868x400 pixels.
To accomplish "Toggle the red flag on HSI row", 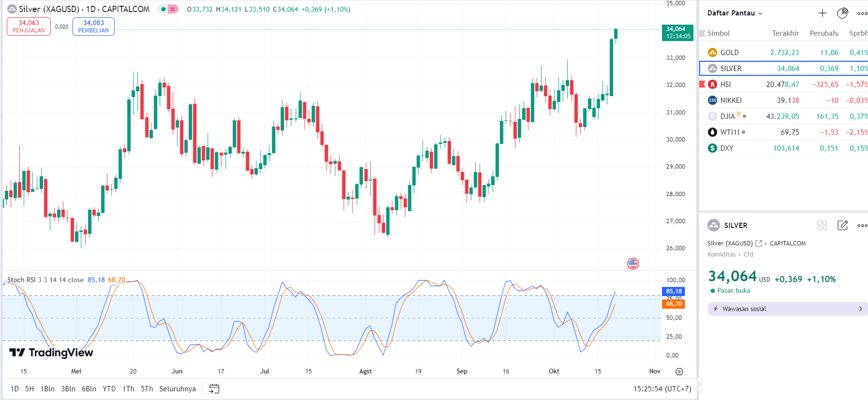I will 703,85.
